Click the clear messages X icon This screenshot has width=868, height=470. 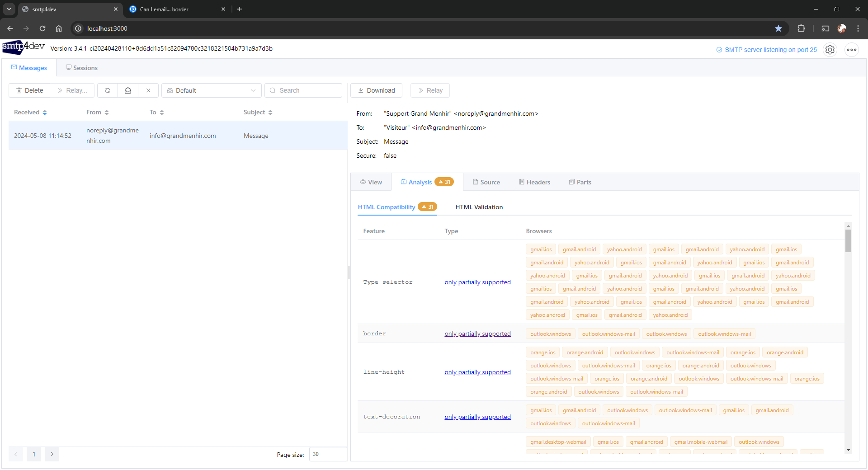[148, 90]
